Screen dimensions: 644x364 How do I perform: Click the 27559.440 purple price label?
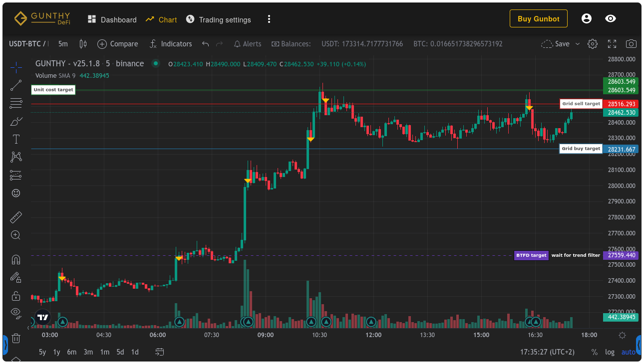pos(621,255)
